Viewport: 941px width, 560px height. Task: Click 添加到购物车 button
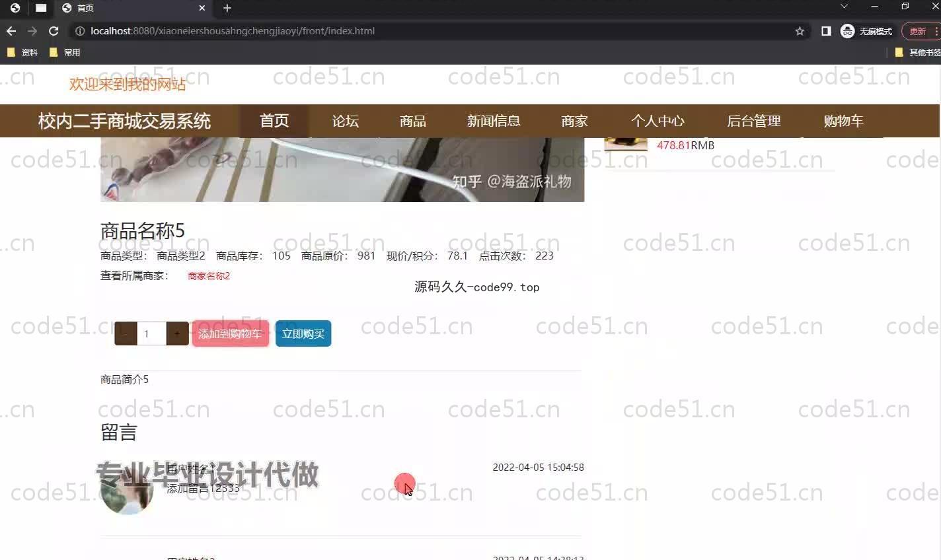(231, 333)
